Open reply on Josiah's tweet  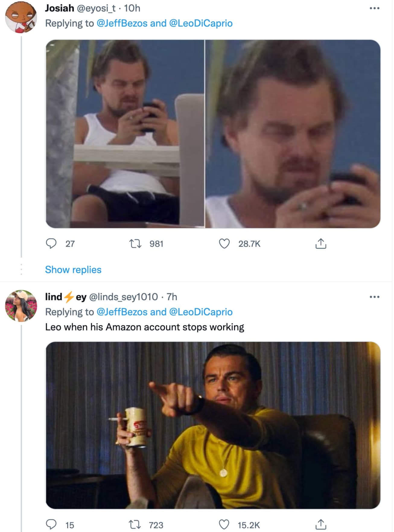tap(51, 244)
